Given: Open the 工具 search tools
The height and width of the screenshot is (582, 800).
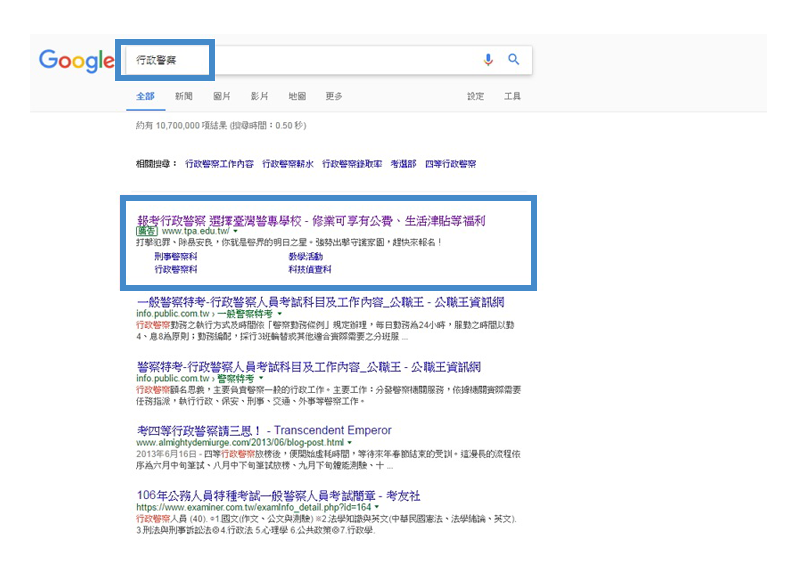Looking at the screenshot, I should [512, 96].
